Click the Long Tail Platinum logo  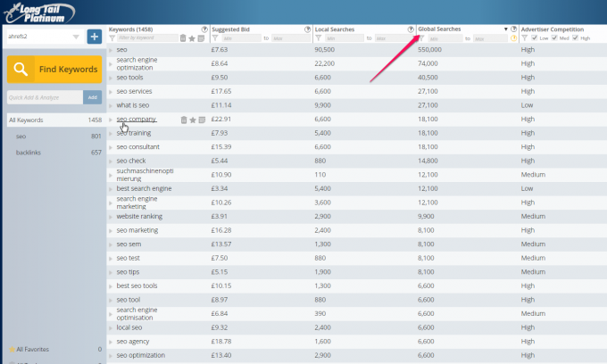click(x=39, y=12)
